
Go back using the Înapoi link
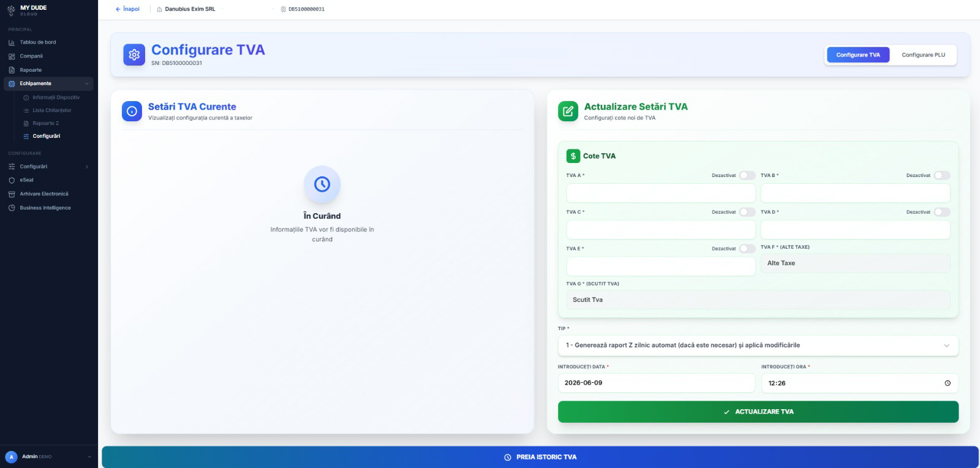coord(127,9)
